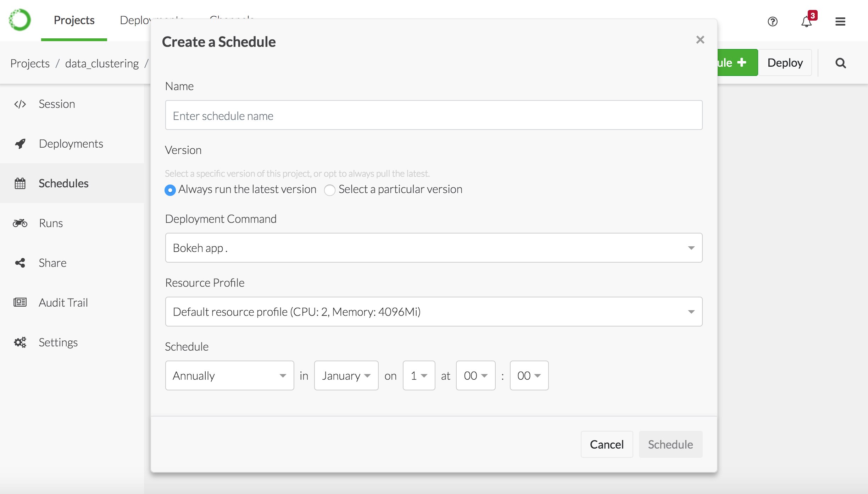Open Settings in the sidebar

coord(58,342)
